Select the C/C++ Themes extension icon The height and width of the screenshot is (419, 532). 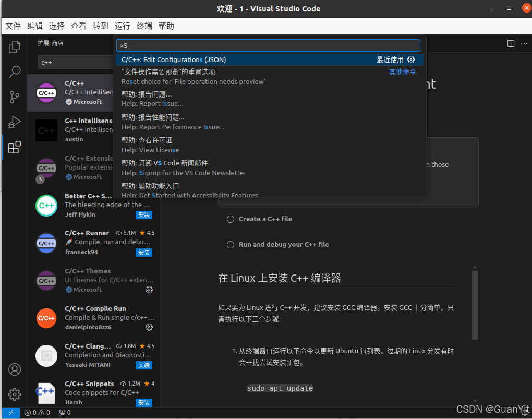click(46, 281)
